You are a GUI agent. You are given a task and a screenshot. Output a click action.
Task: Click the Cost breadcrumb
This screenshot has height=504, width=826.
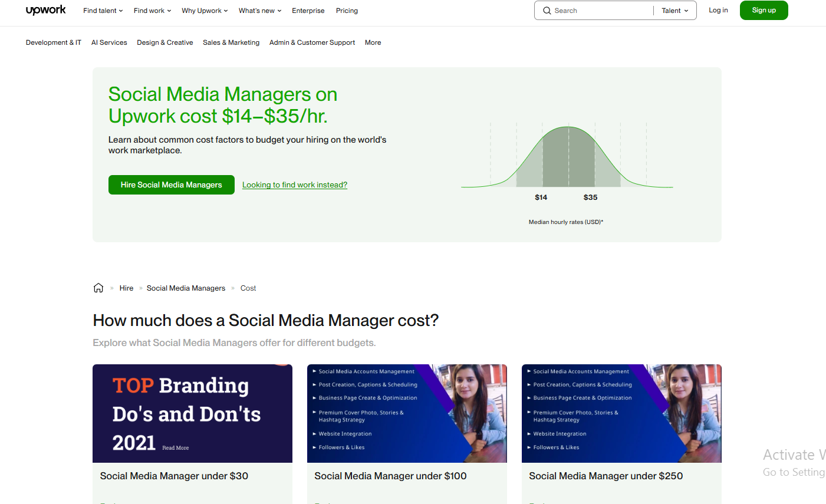(248, 288)
